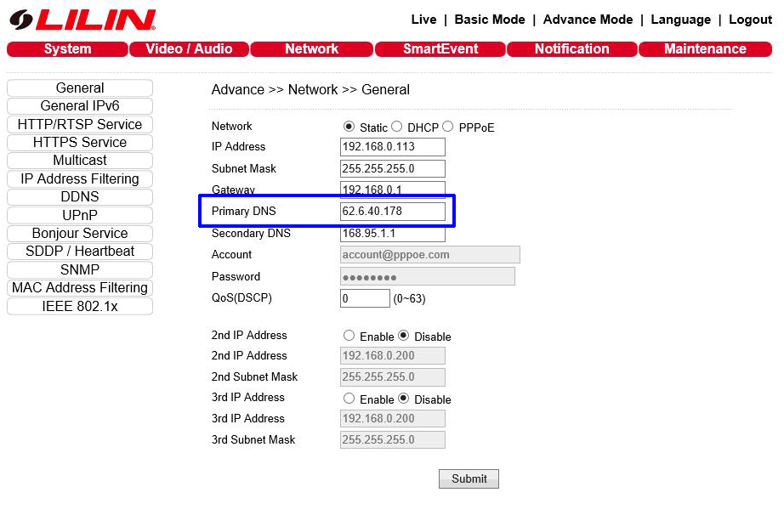The height and width of the screenshot is (532, 784).
Task: Open the Video / Audio tab
Action: (189, 49)
